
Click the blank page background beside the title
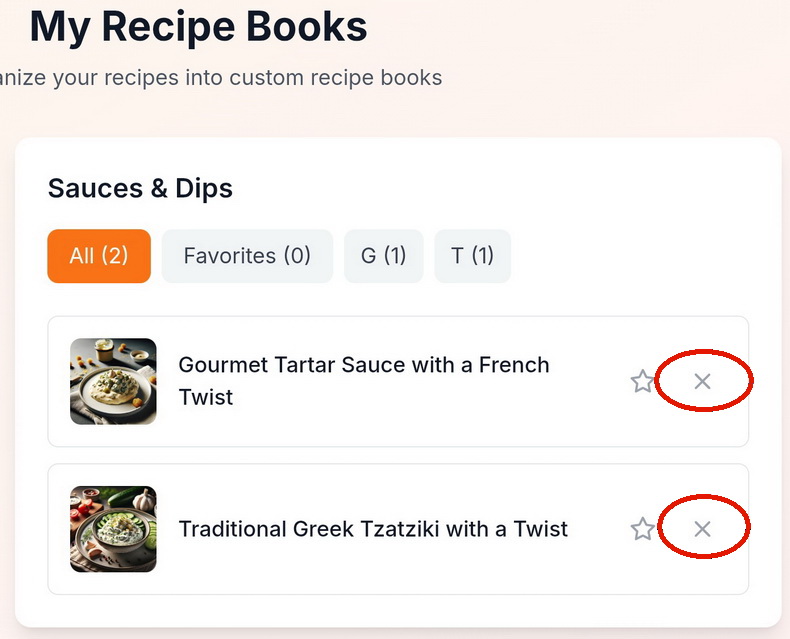tap(600, 40)
